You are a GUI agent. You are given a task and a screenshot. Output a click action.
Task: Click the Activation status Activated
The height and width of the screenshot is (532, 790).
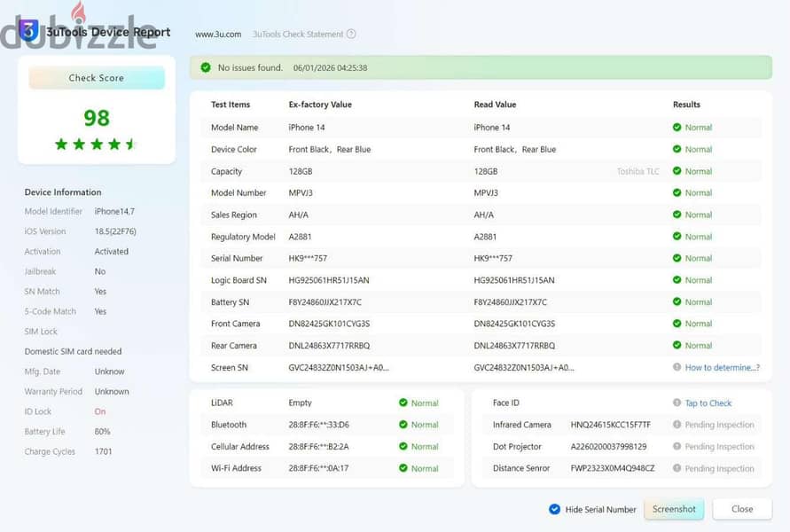pyautogui.click(x=112, y=252)
